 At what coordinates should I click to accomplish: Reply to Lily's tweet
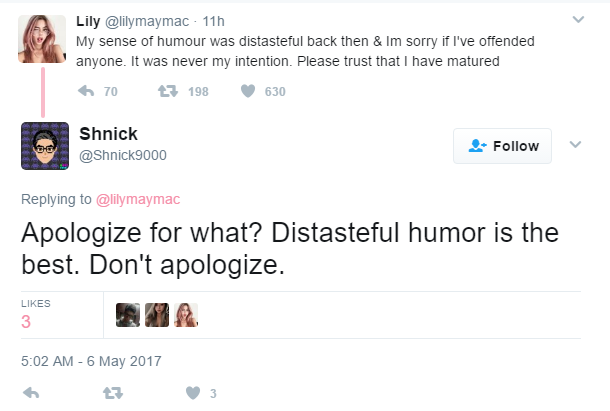point(86,92)
